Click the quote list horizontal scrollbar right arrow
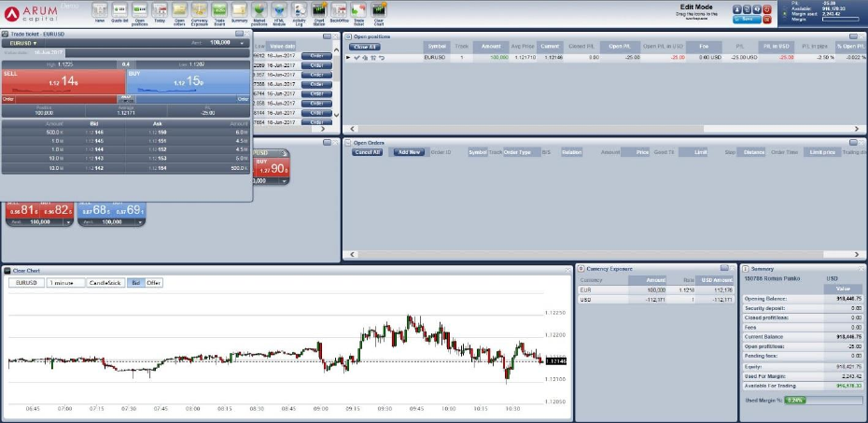Image resolution: width=868 pixels, height=423 pixels. coord(323,129)
